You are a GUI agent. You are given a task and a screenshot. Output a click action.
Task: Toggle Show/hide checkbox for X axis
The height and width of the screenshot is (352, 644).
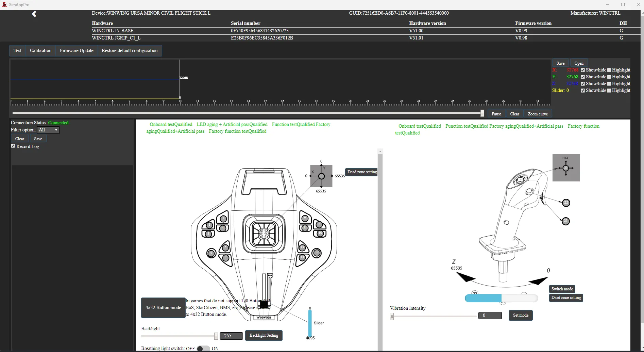pos(583,70)
